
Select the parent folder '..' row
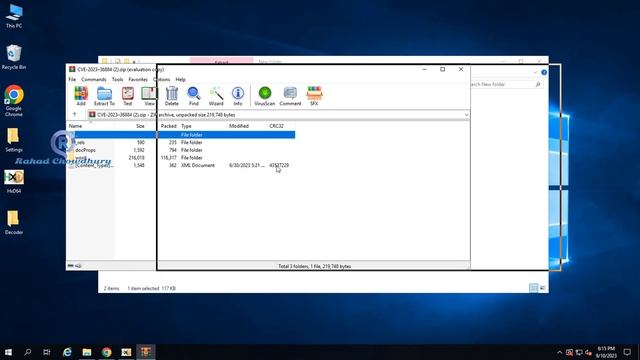[x=181, y=135]
